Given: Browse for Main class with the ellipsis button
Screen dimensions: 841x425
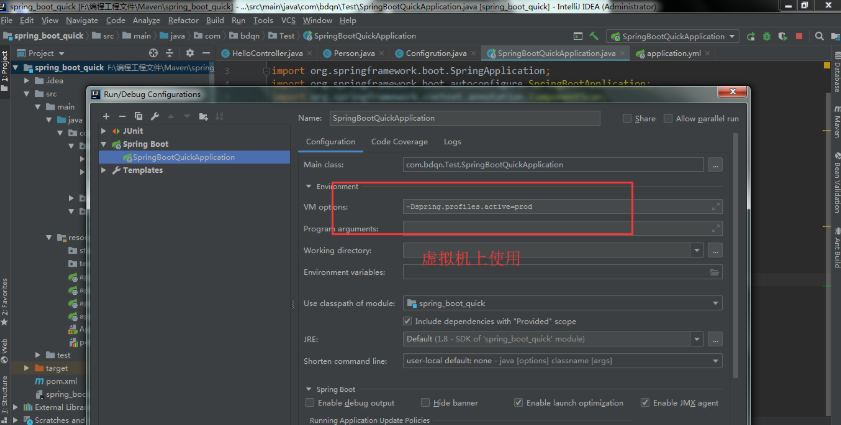Looking at the screenshot, I should [x=715, y=165].
